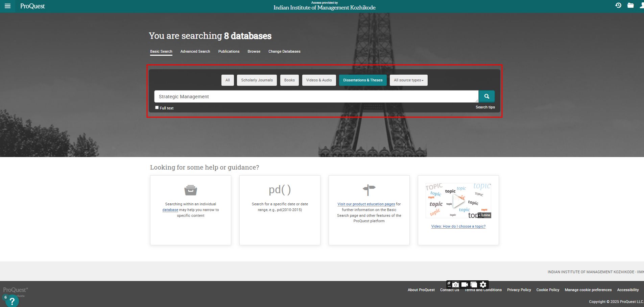Switch to Advanced Search tab

click(x=195, y=52)
